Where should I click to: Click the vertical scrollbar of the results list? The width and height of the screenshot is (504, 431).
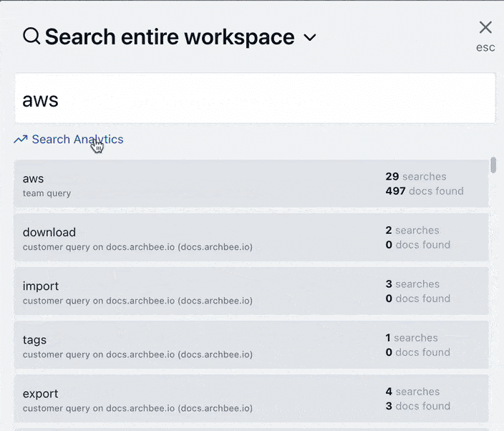[x=493, y=165]
